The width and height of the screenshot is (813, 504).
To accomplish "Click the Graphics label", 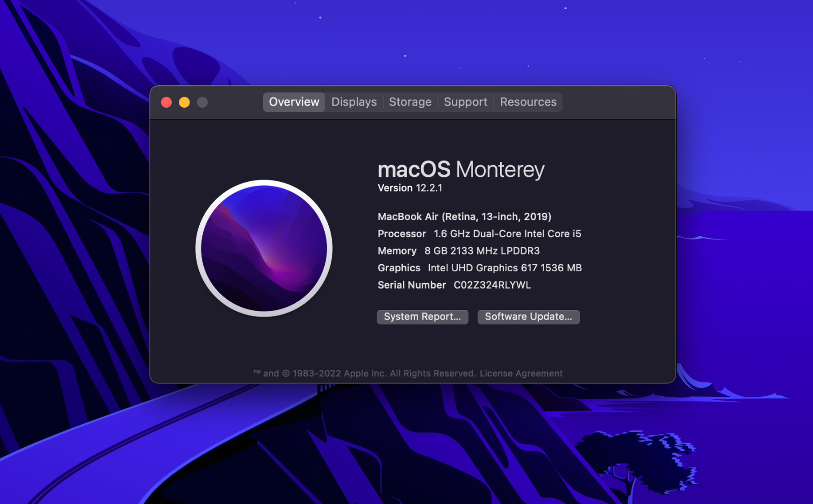I will 399,268.
